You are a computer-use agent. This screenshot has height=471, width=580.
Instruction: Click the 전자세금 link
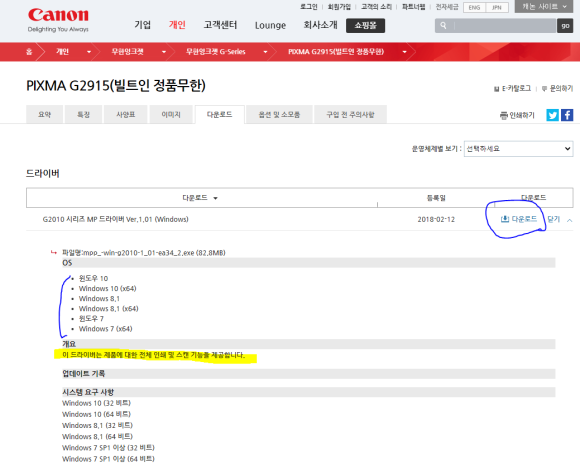(x=447, y=7)
